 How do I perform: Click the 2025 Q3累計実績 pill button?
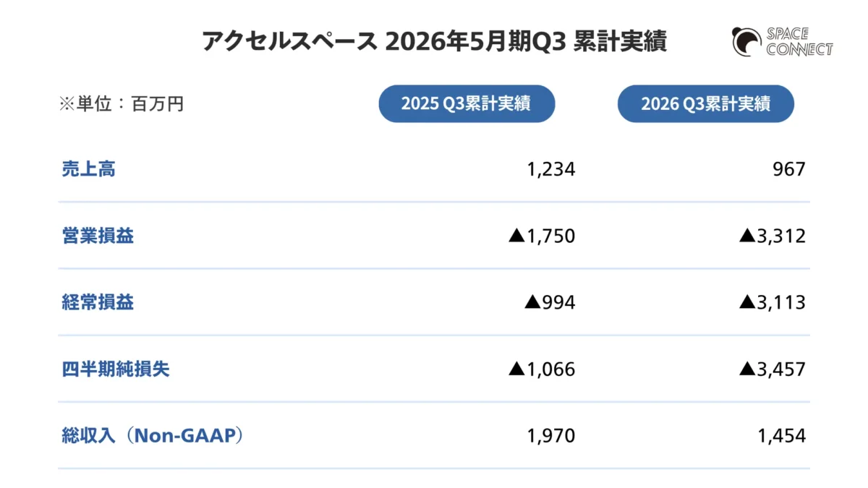coord(467,103)
